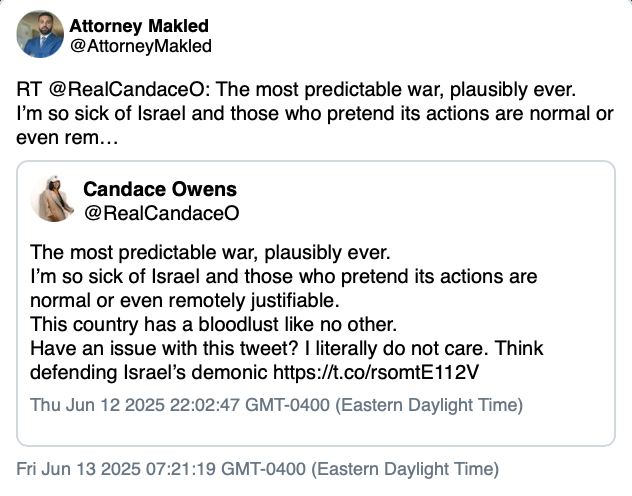This screenshot has width=632, height=496.
Task: Open the Attorney Makled display name
Action: 139,26
